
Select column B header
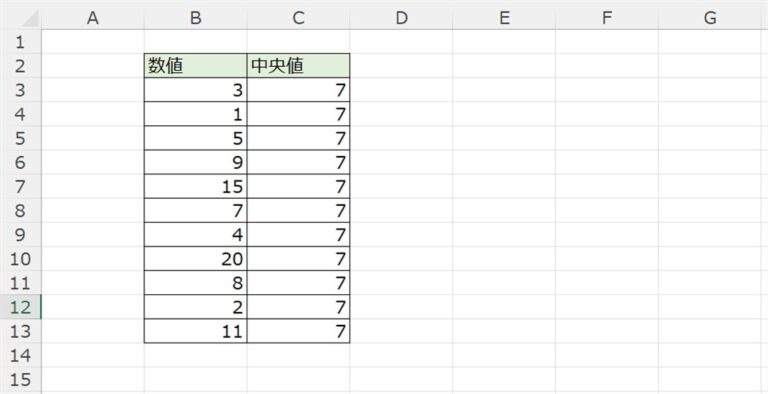click(x=196, y=18)
